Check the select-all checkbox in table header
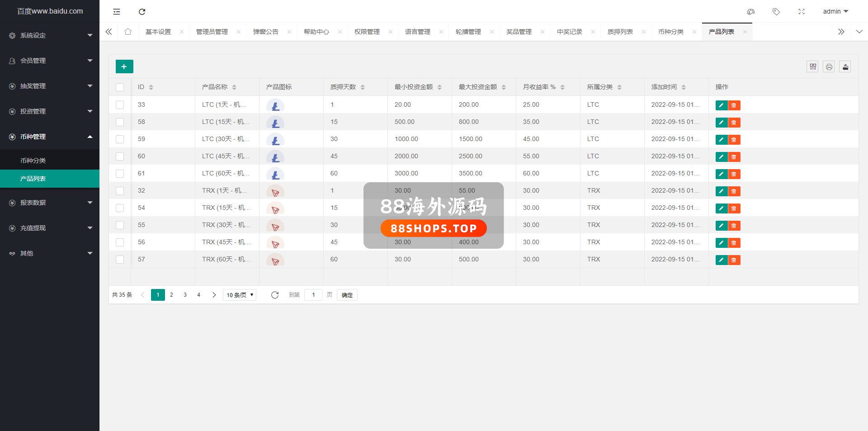Viewport: 868px width, 431px height. (x=120, y=87)
